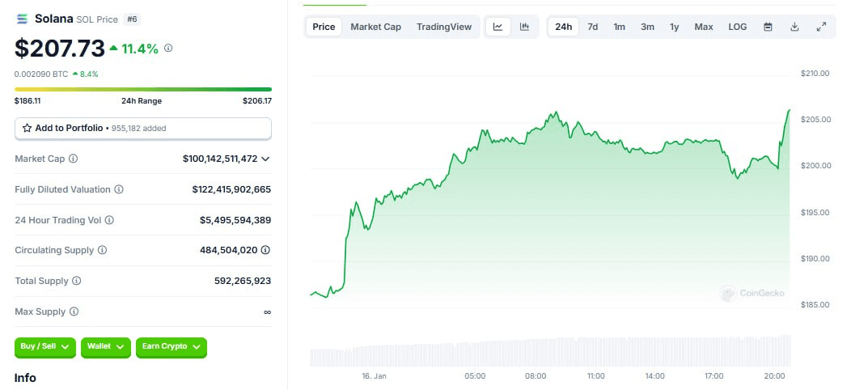The width and height of the screenshot is (868, 390).
Task: Set the chart range to 1y
Action: (674, 27)
